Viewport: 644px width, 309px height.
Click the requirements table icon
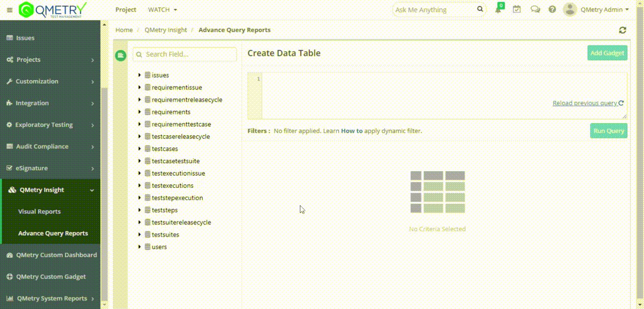pos(147,112)
